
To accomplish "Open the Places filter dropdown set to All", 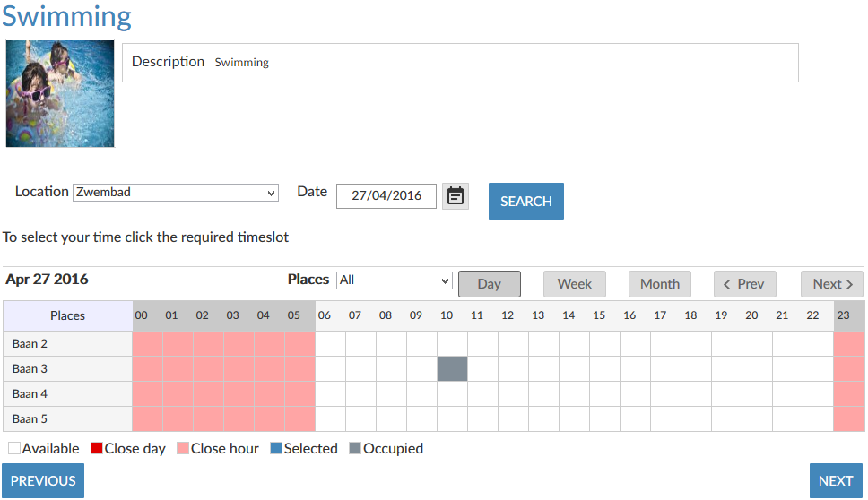I will (x=394, y=280).
